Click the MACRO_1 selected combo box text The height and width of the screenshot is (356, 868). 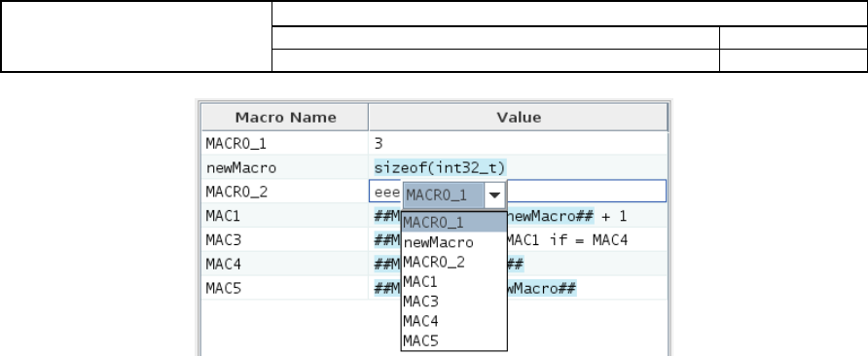pos(444,195)
